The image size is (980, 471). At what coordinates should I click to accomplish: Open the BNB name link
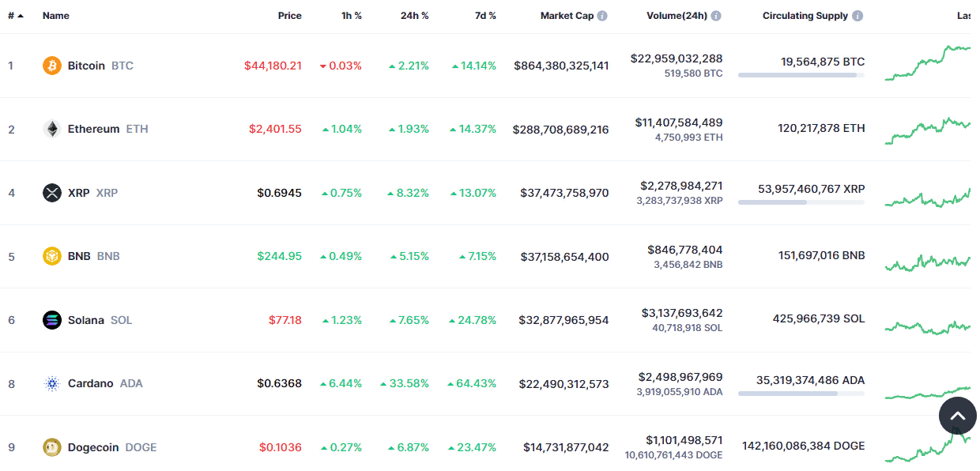(79, 256)
